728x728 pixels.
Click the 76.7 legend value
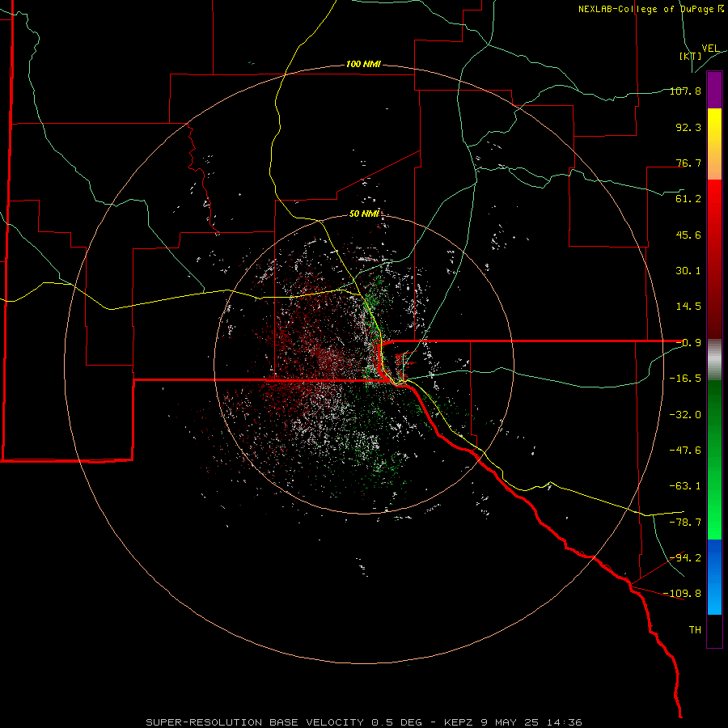688,163
